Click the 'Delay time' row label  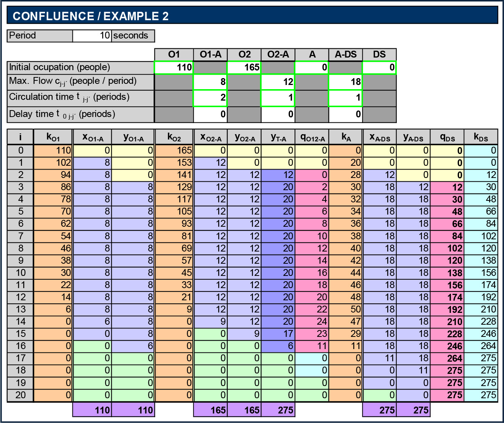[x=81, y=114]
